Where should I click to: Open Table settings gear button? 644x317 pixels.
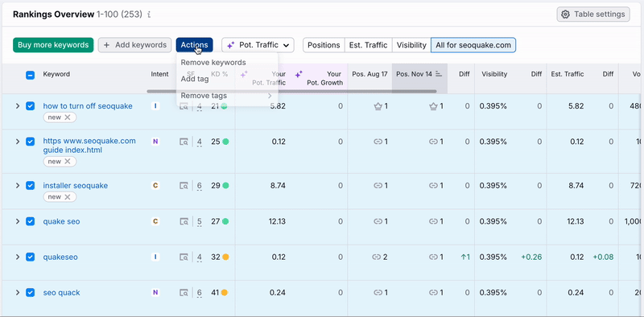[x=593, y=14]
